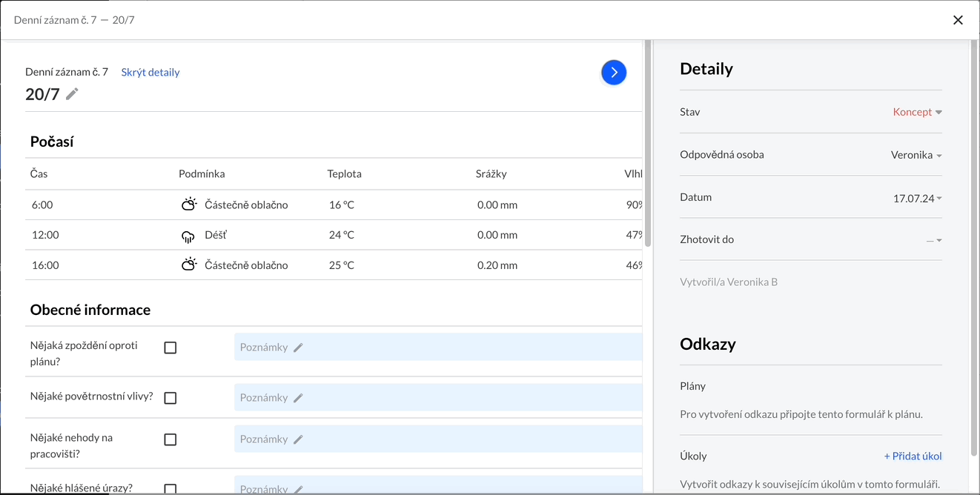Click 'Počasí' section heading
This screenshot has width=980, height=495.
pos(52,142)
